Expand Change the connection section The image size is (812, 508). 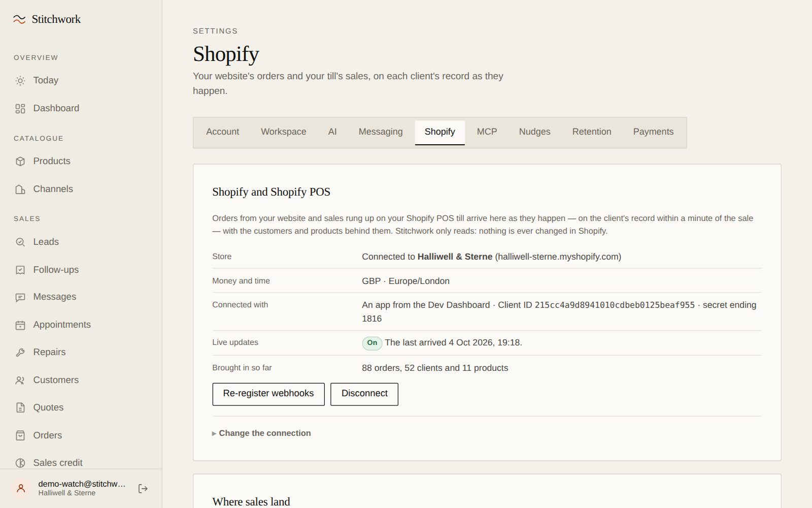point(261,433)
